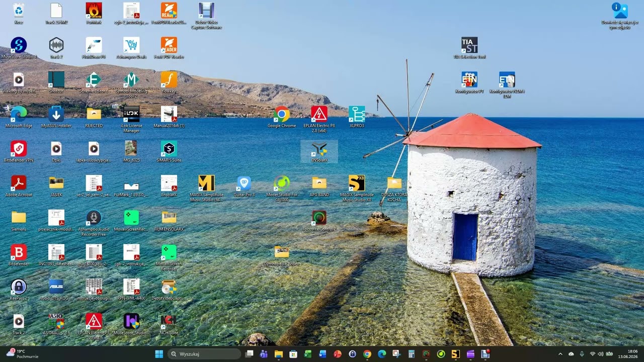Select the iLok License Manager shortcut
This screenshot has width=644, height=362.
[131, 119]
